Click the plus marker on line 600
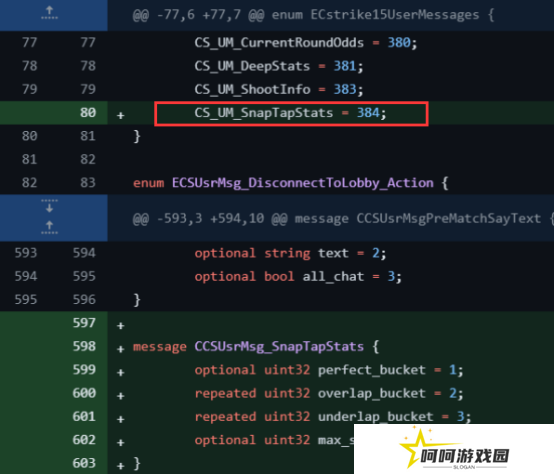554x474 pixels. (x=120, y=396)
